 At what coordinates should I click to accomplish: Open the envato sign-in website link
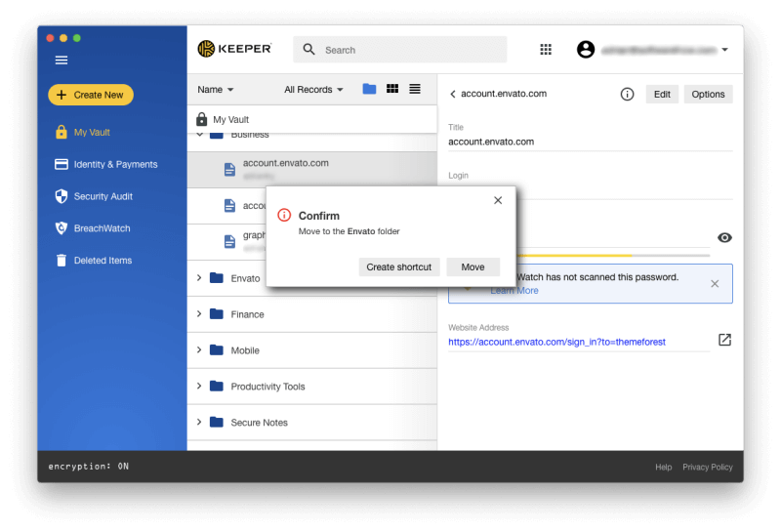(x=556, y=342)
